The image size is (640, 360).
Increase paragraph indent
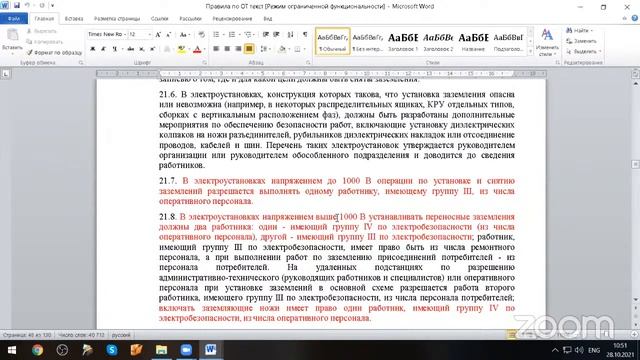click(x=277, y=35)
